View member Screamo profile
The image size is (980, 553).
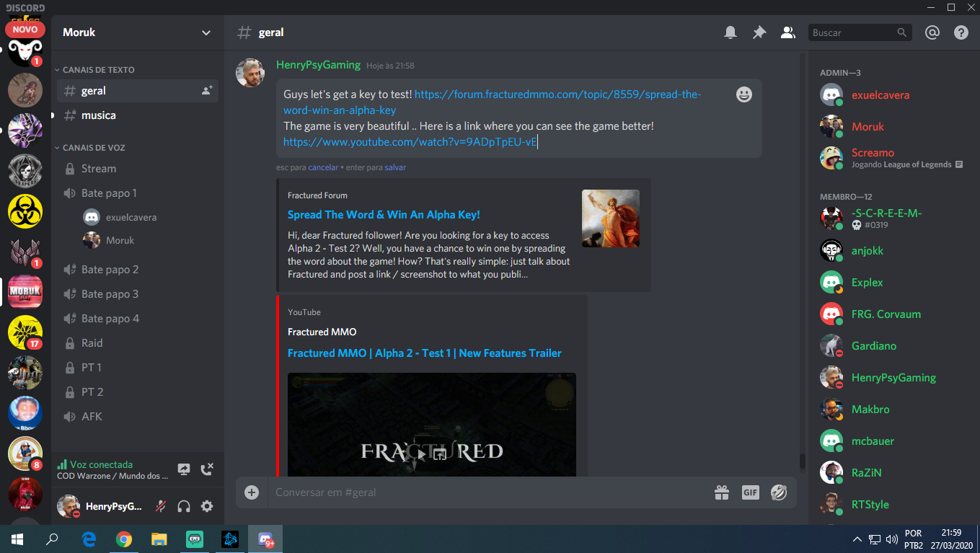coord(893,158)
